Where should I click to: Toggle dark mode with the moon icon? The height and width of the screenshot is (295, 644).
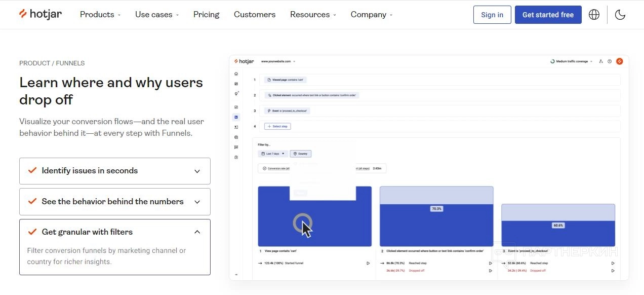[620, 15]
